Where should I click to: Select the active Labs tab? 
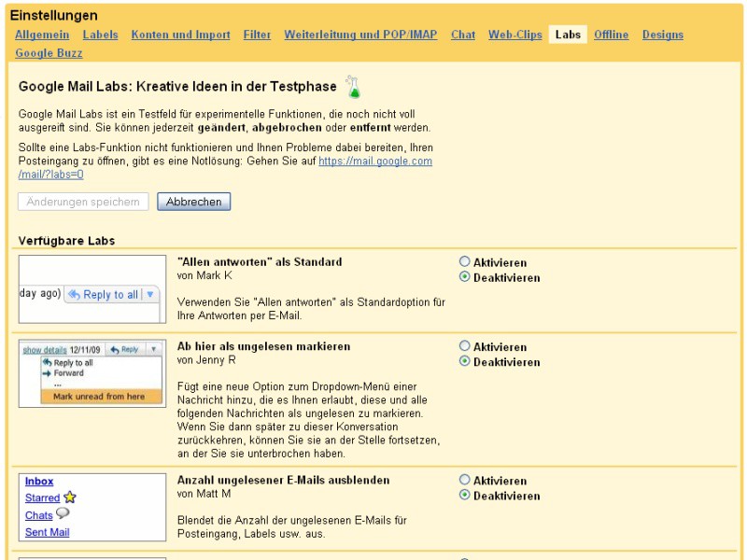tap(568, 35)
